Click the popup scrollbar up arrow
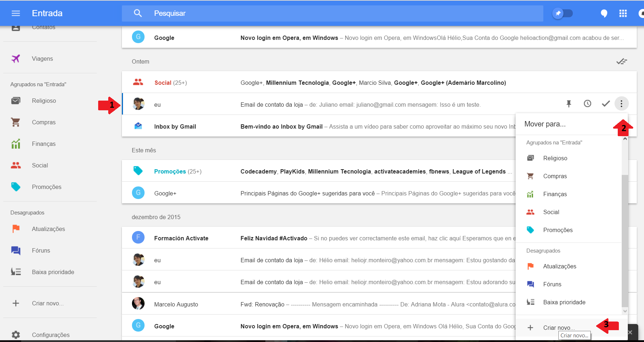644x342 pixels. coord(625,139)
